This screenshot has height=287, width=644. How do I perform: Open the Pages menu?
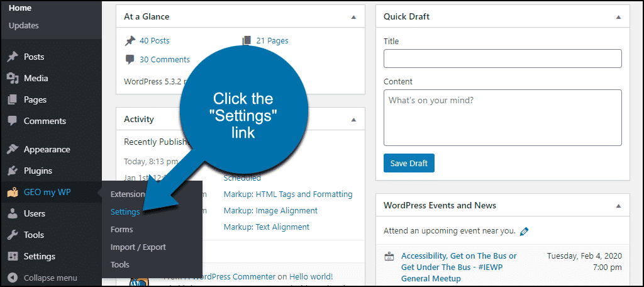(x=35, y=99)
